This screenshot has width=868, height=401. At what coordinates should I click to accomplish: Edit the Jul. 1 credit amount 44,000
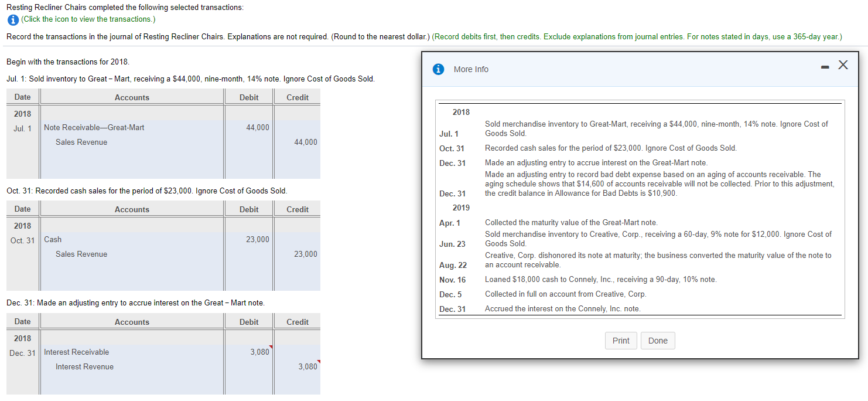(x=298, y=142)
